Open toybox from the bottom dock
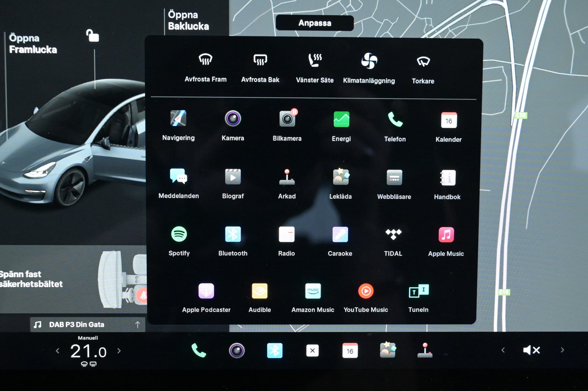 pos(388,350)
